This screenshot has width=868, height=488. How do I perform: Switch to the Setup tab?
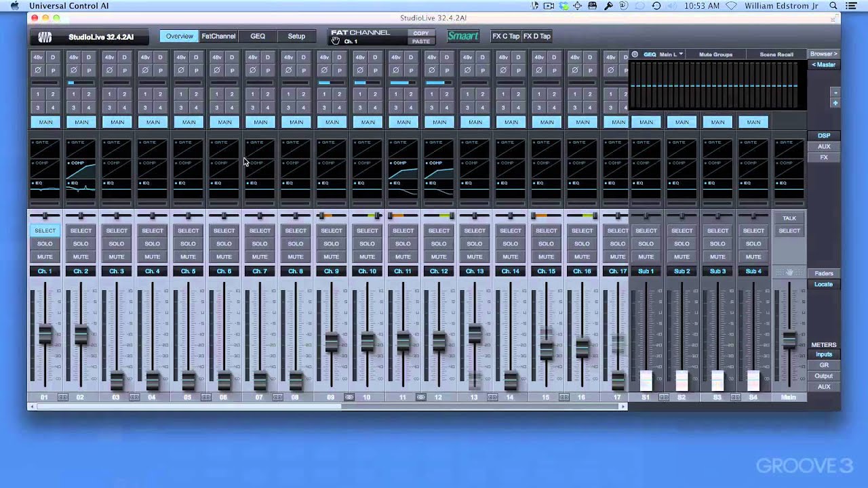296,36
